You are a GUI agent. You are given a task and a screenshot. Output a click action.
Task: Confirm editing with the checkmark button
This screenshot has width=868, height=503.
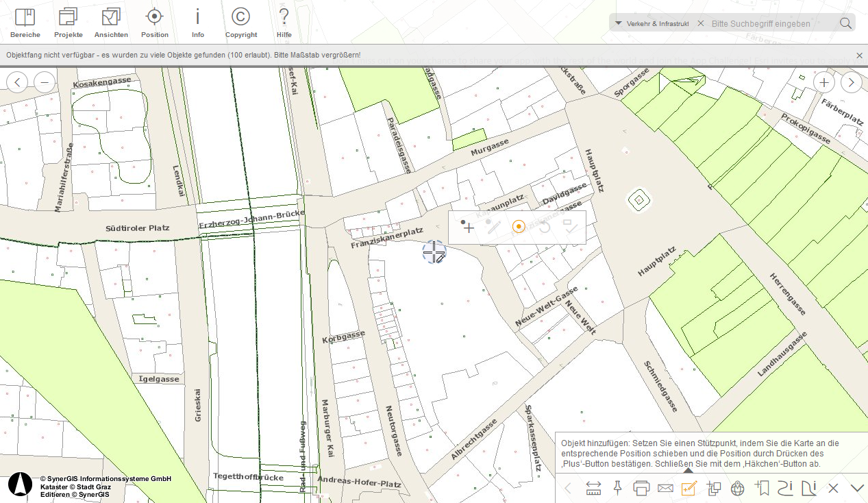click(x=572, y=227)
